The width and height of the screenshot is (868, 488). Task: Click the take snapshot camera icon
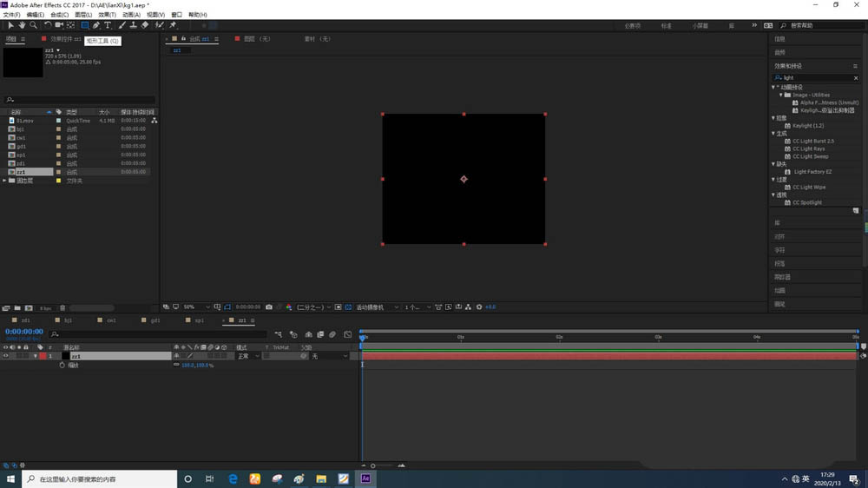(269, 307)
